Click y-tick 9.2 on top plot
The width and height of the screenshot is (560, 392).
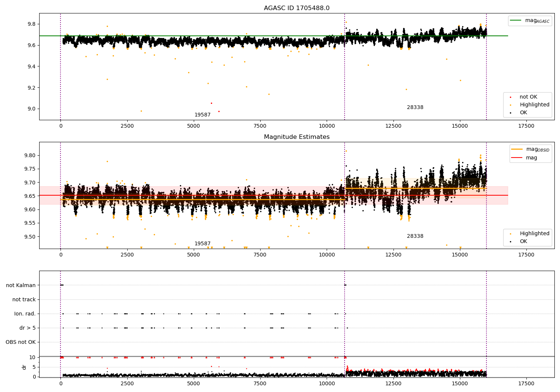31,88
